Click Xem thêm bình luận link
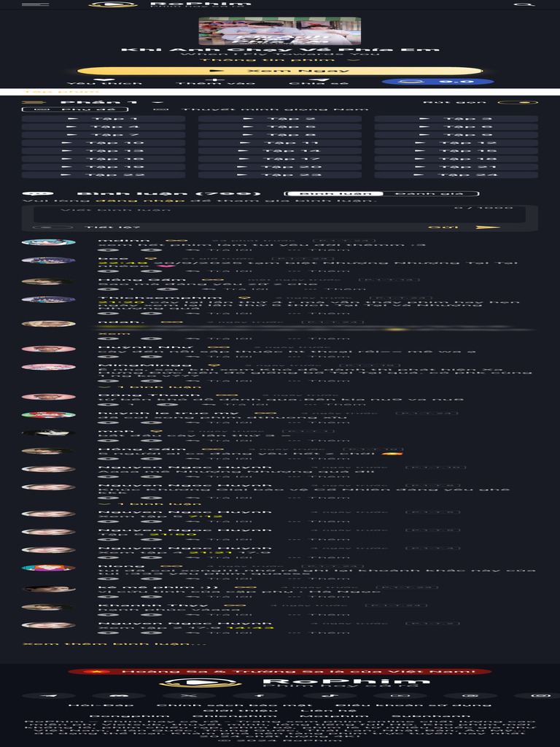The height and width of the screenshot is (747, 560). 114,644
